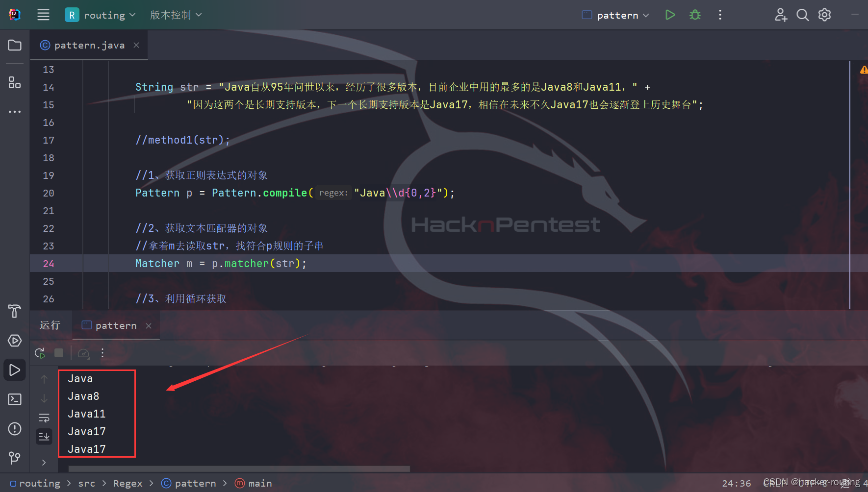Screen dimensions: 868x492
Task: Rerun the pattern program
Action: [40, 353]
